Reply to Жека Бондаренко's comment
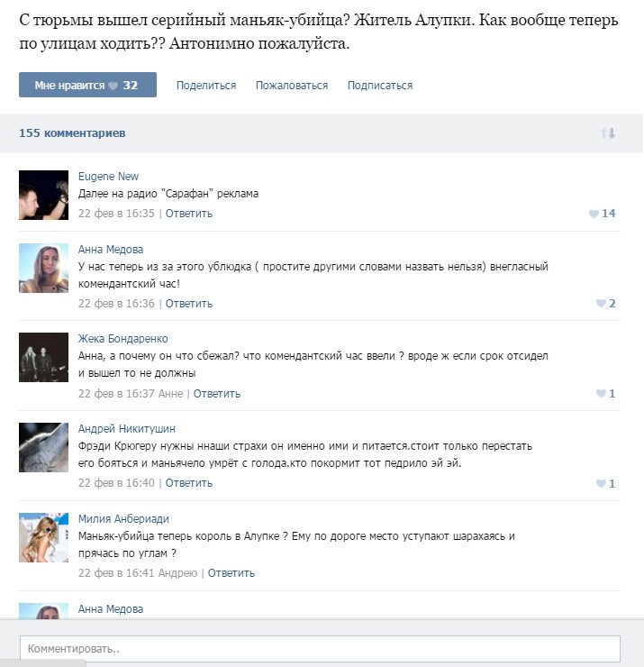Screen dimensions: 644x667 217,394
